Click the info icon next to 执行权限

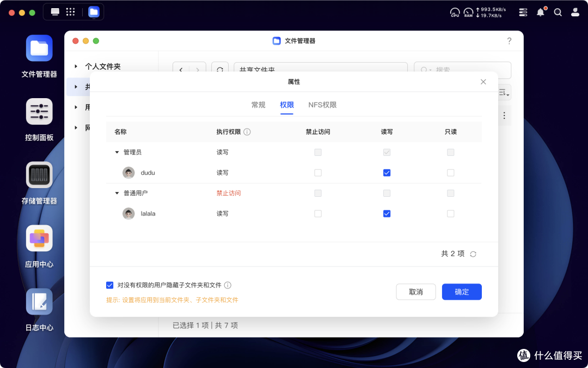(x=247, y=132)
